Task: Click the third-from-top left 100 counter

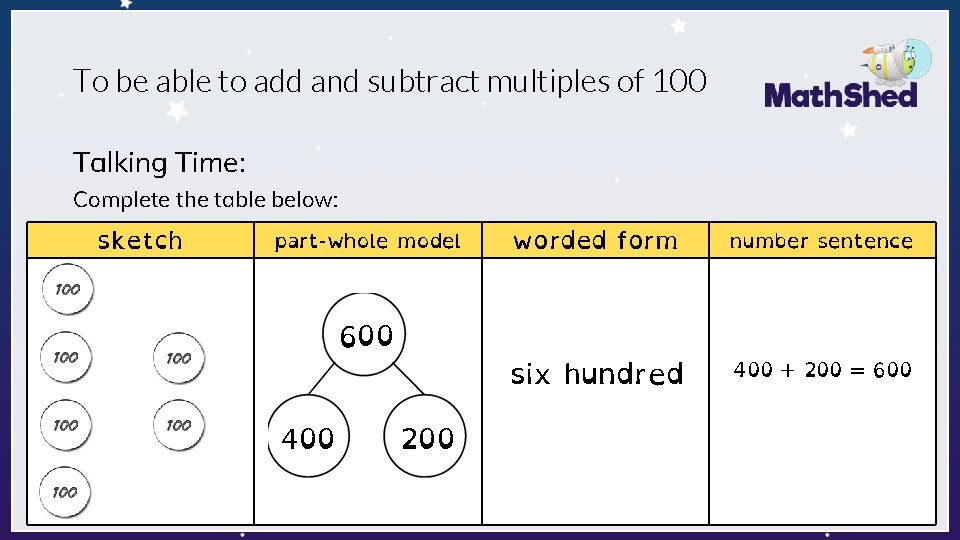Action: tap(66, 425)
